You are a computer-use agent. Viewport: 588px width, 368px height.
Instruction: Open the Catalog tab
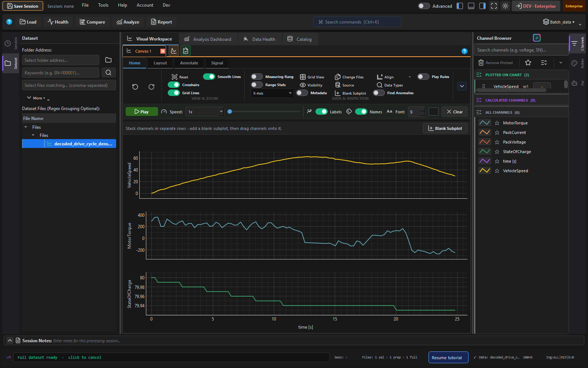tap(300, 39)
